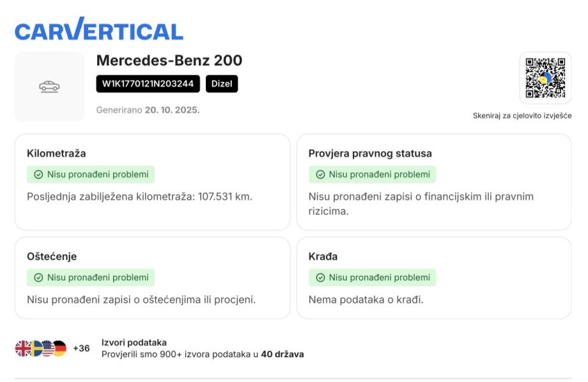Click the VIN badge W1K1770121N203244
This screenshot has width=588, height=382.
click(148, 84)
